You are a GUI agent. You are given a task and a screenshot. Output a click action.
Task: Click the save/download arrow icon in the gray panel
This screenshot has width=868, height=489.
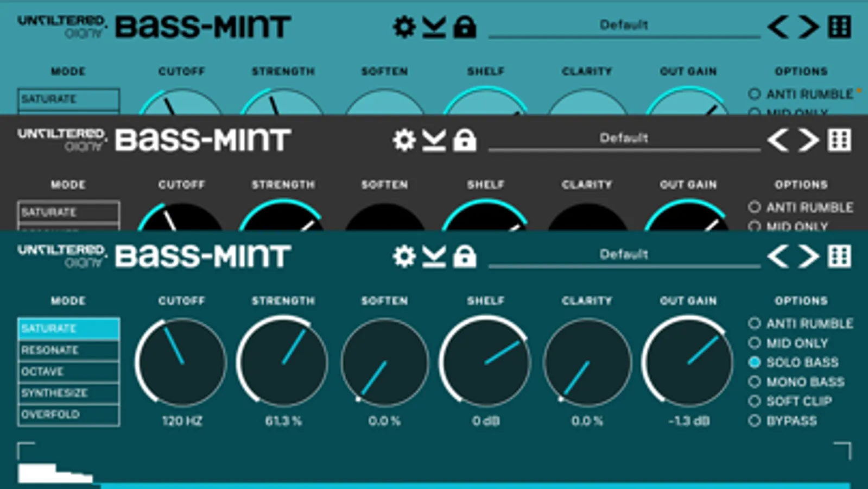[x=434, y=140]
